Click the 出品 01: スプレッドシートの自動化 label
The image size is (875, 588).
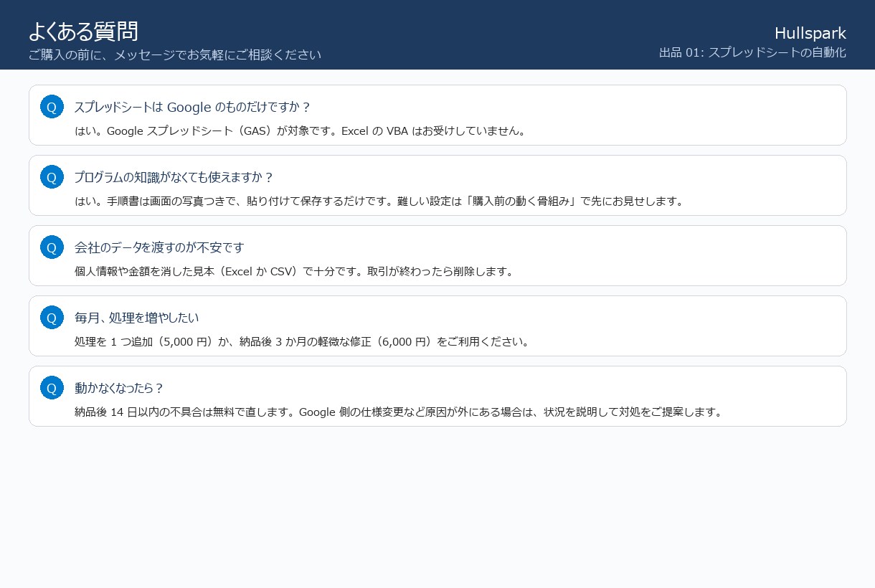(x=752, y=52)
